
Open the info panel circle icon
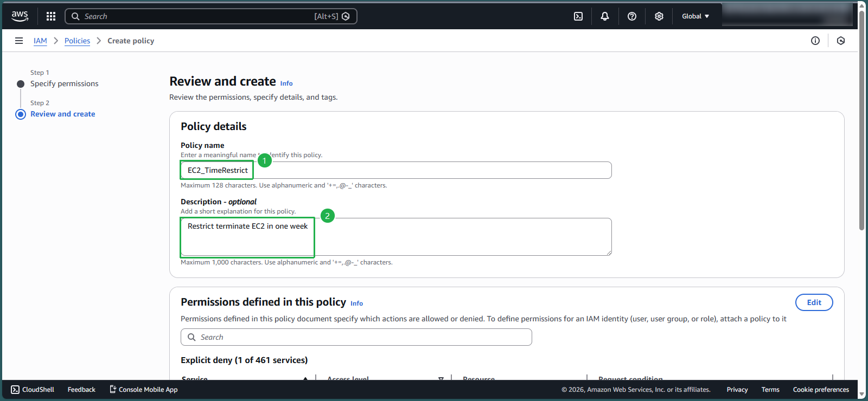(x=815, y=41)
